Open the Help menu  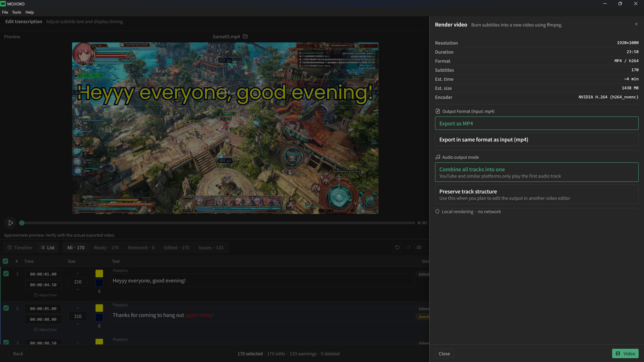[x=30, y=12]
